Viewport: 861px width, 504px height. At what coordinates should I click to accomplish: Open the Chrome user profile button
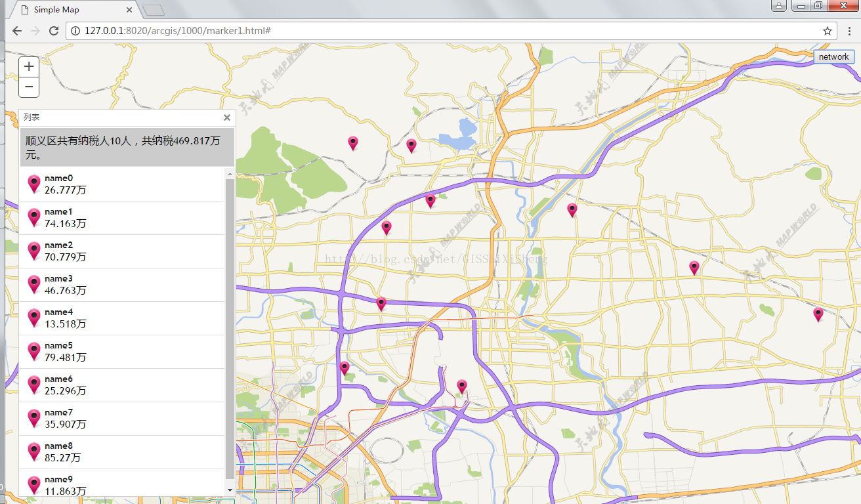[x=778, y=6]
